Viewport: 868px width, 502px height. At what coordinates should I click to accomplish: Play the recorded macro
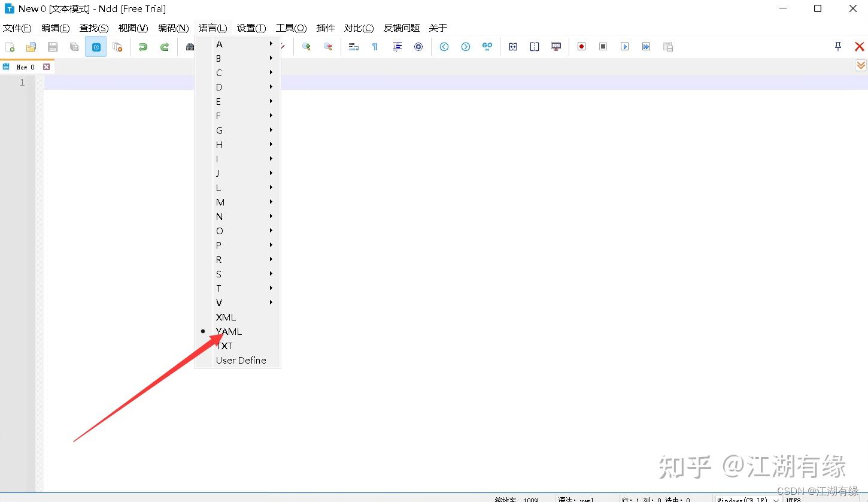(x=624, y=46)
